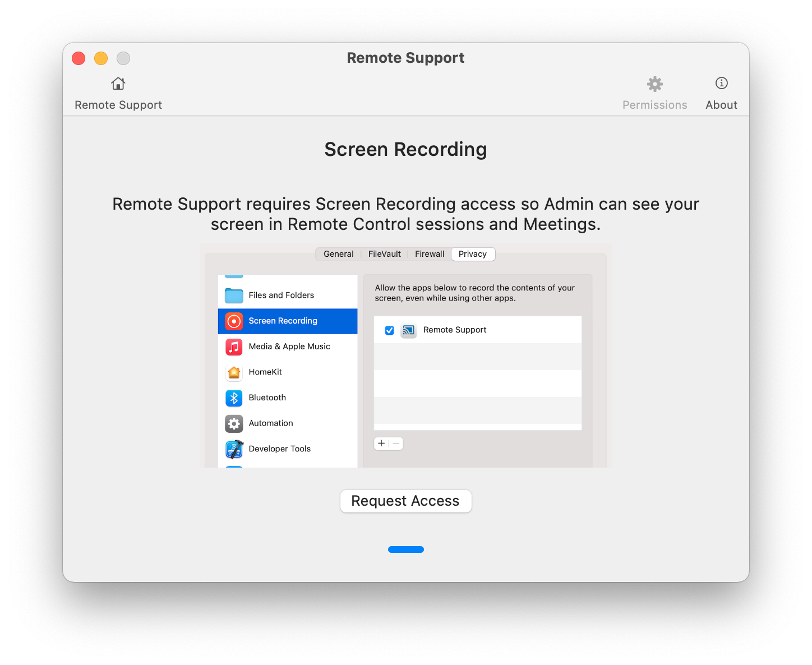The image size is (812, 665).
Task: Click the "Screen Recording" page heading
Action: pyautogui.click(x=405, y=150)
